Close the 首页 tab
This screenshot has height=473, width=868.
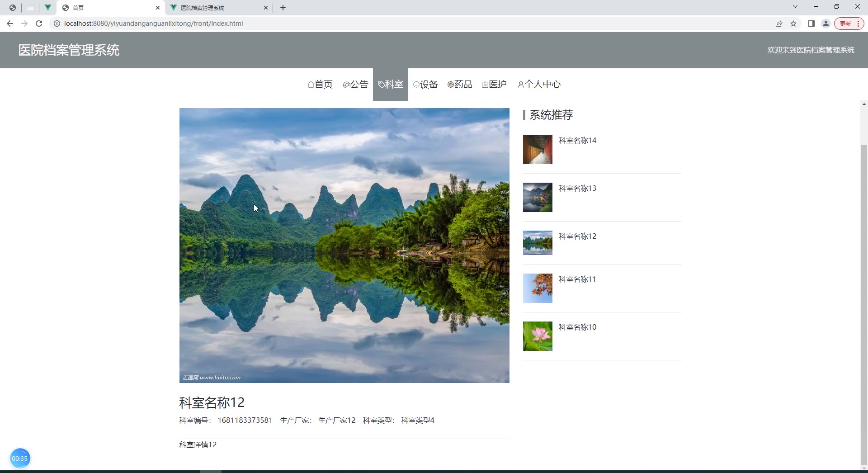(x=158, y=8)
